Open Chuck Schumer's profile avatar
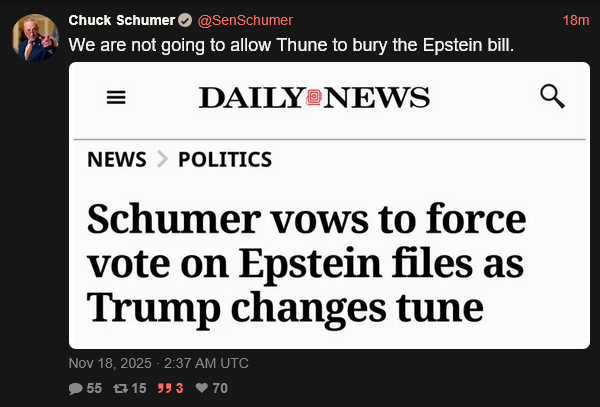The width and height of the screenshot is (600, 407). click(34, 37)
